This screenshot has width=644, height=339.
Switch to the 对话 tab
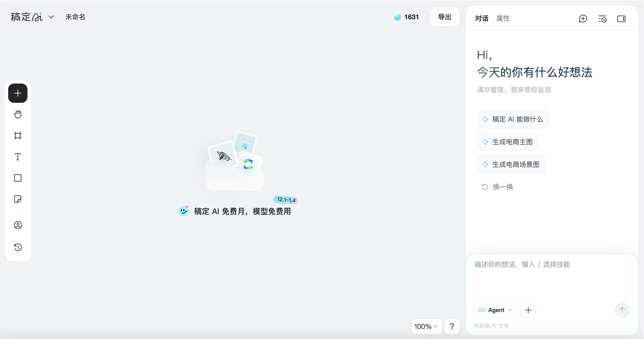482,19
